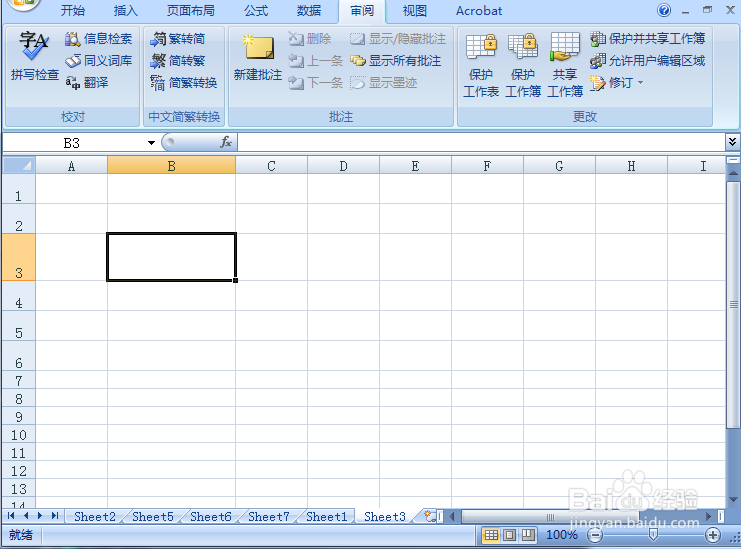Viewport: 741px width, 549px height.
Task: Show next sheet tab arrow
Action: coord(40,516)
